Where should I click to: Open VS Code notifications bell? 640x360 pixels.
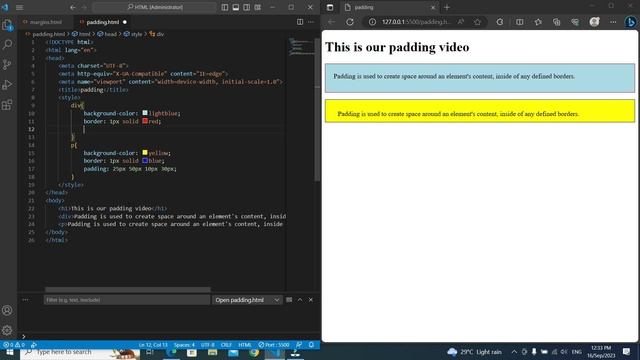click(x=311, y=345)
